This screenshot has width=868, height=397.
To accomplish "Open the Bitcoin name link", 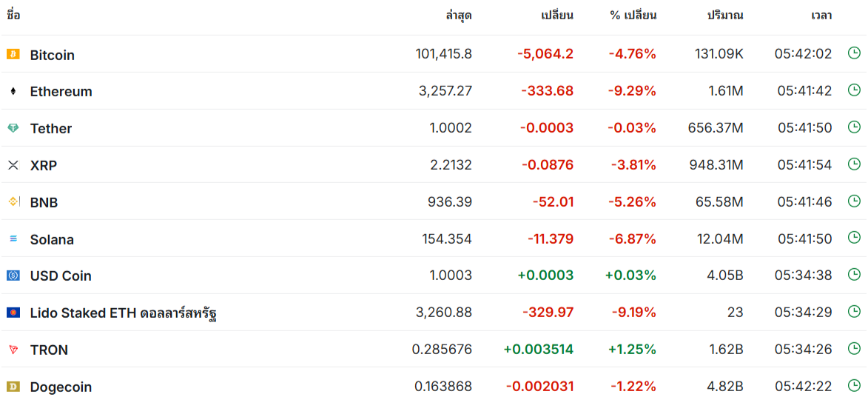I will 52,55.
